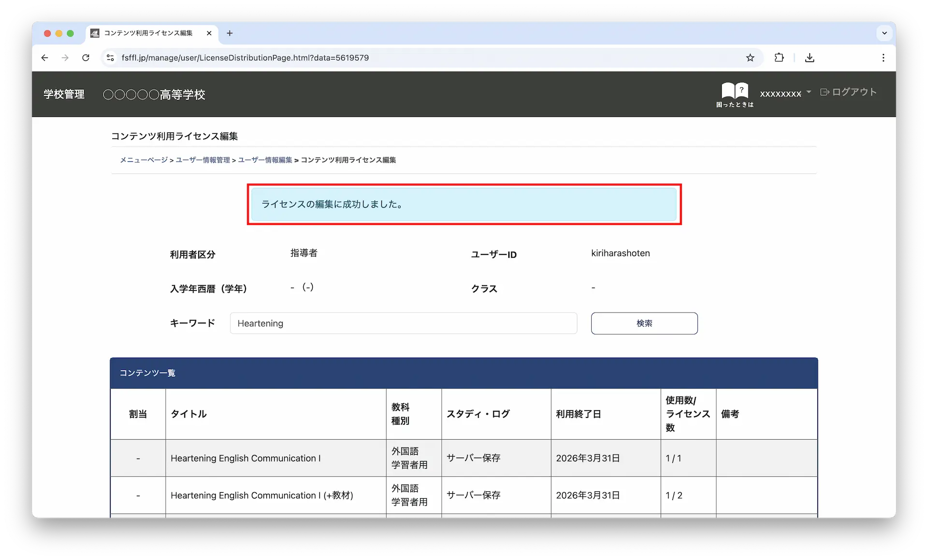Open the ユーザー情報編集 breadcrumb link
Screen dimensions: 928x560
pos(265,160)
